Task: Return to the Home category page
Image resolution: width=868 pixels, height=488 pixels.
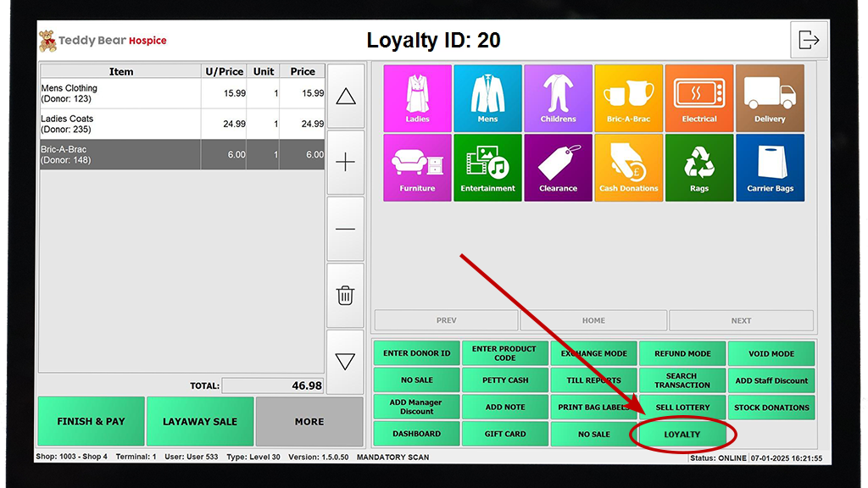Action: point(594,319)
